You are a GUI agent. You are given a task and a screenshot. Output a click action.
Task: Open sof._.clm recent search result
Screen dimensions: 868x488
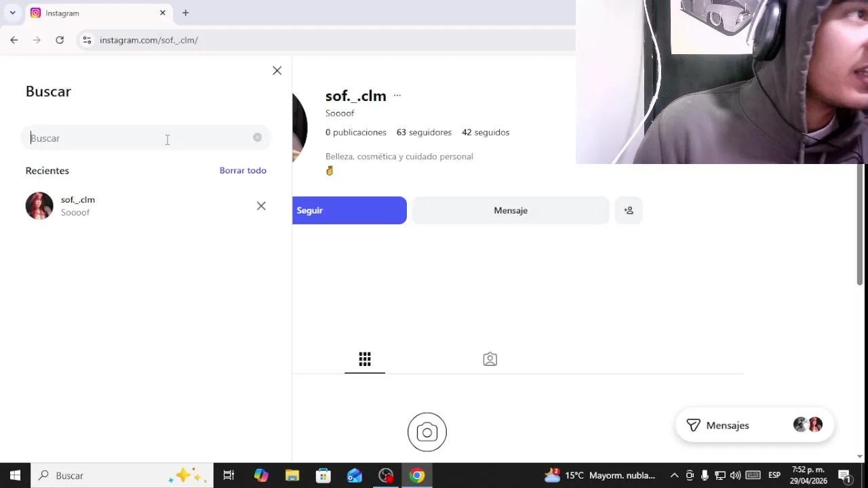146,206
